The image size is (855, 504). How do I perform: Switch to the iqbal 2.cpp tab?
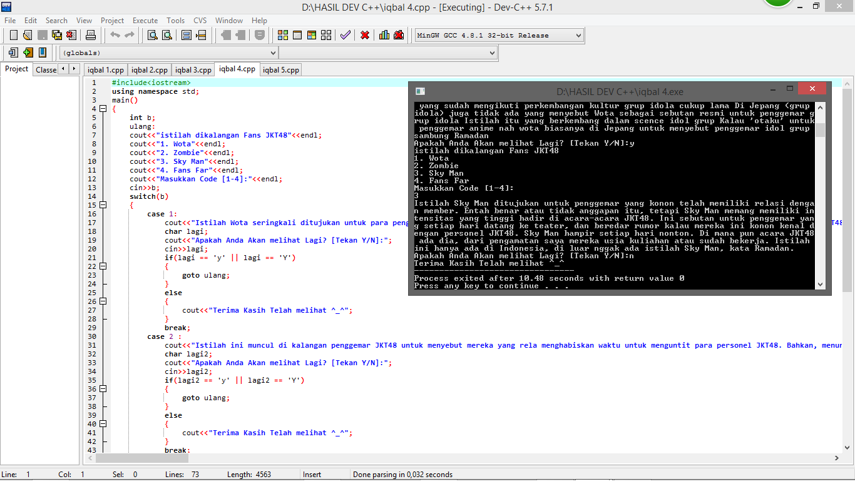(x=150, y=70)
